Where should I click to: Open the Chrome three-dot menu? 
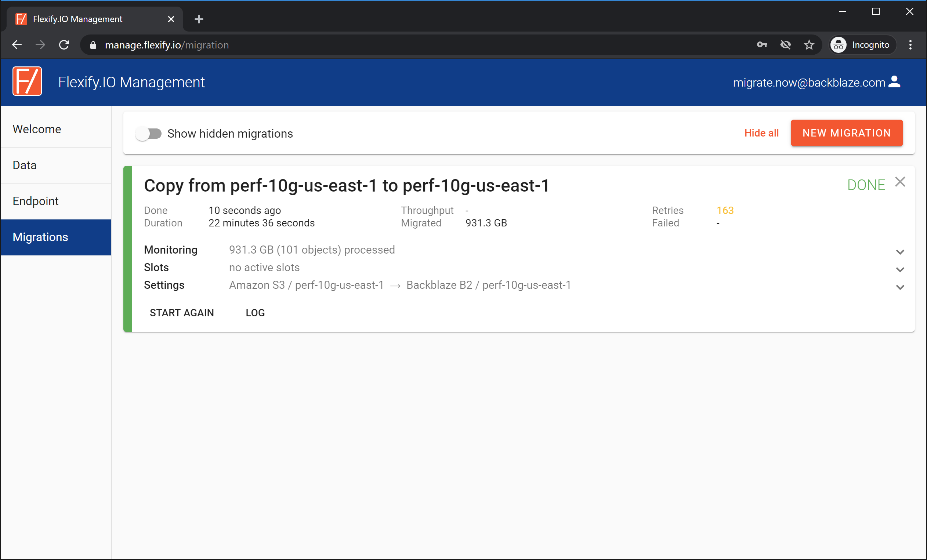pyautogui.click(x=910, y=45)
